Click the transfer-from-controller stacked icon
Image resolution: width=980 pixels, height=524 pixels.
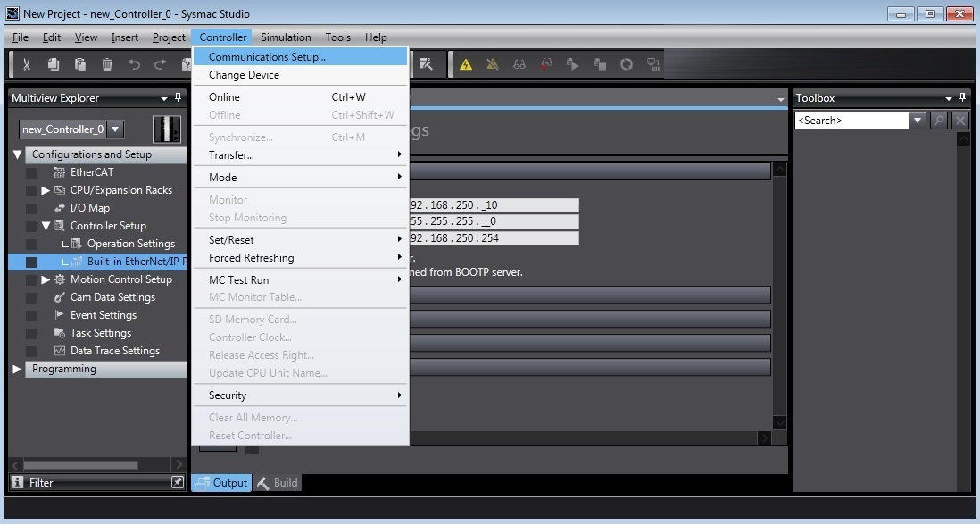[x=600, y=63]
